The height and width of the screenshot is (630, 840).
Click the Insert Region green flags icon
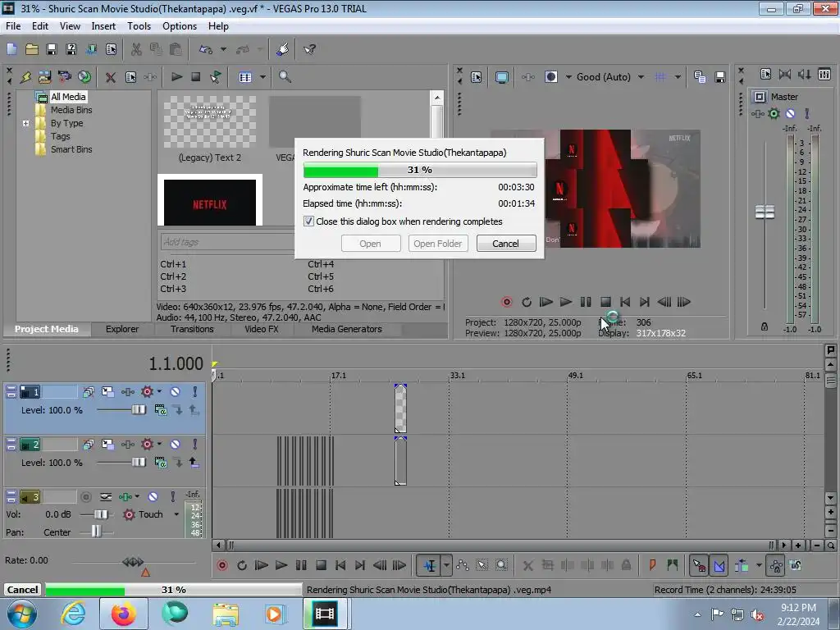pos(673,565)
